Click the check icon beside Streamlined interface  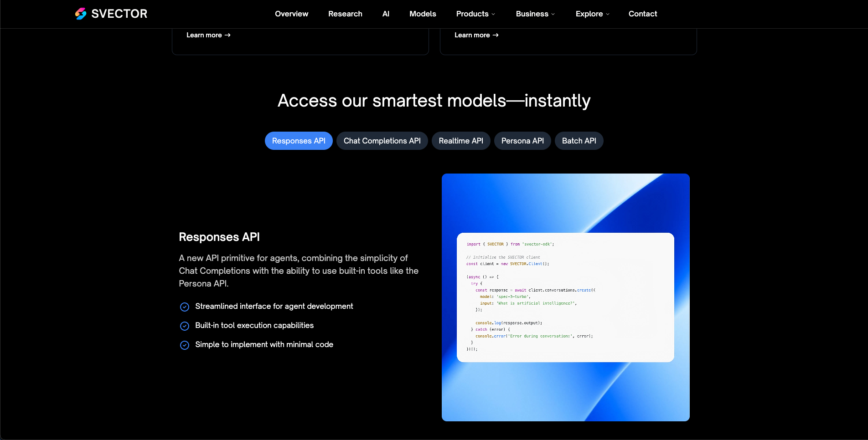(x=185, y=307)
